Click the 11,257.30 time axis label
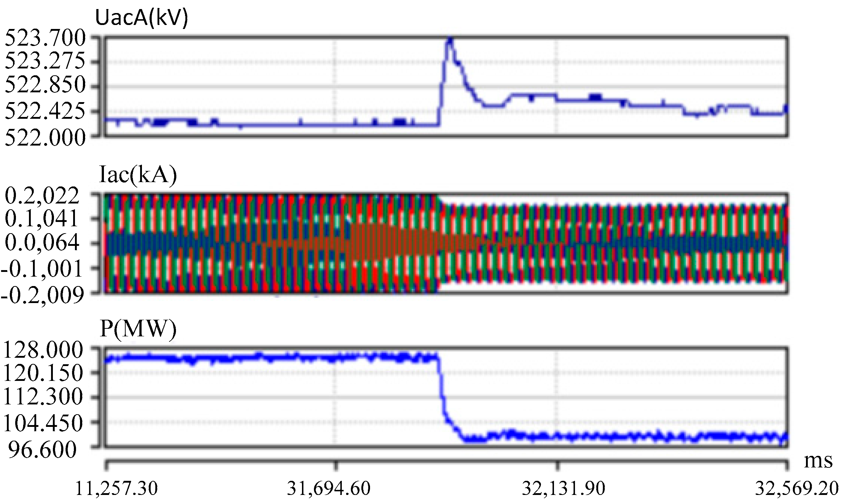Image resolution: width=844 pixels, height=504 pixels. click(x=116, y=488)
